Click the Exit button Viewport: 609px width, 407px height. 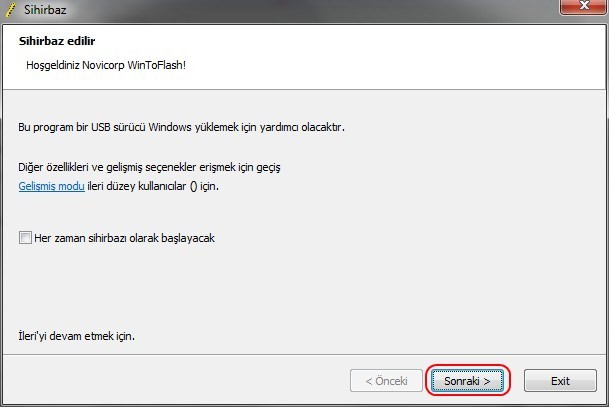560,381
